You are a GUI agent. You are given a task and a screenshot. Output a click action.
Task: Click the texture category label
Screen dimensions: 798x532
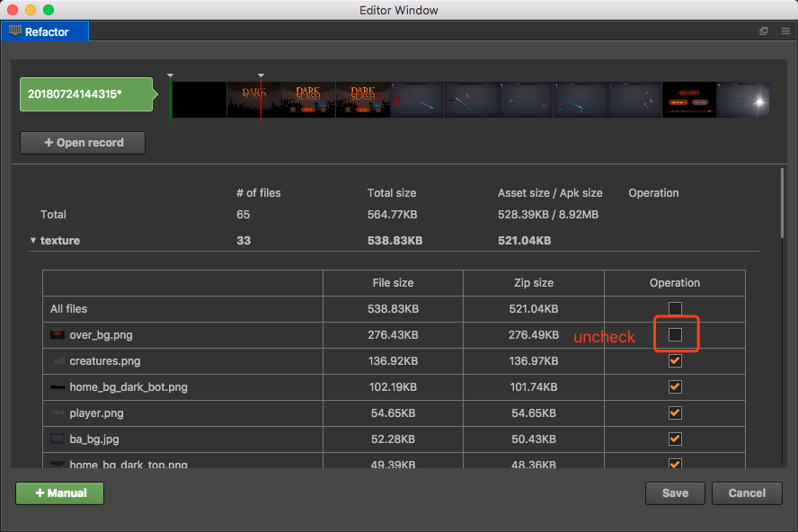[60, 240]
